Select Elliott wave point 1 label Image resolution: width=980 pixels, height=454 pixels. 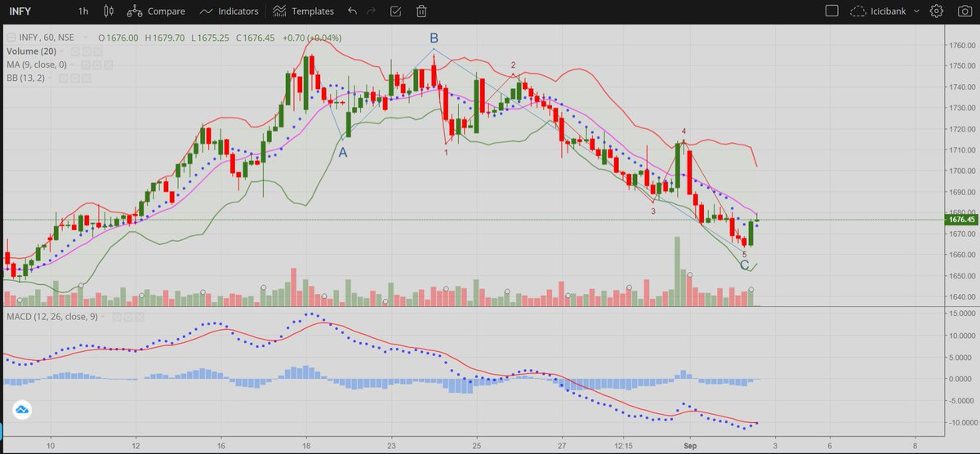pos(446,152)
